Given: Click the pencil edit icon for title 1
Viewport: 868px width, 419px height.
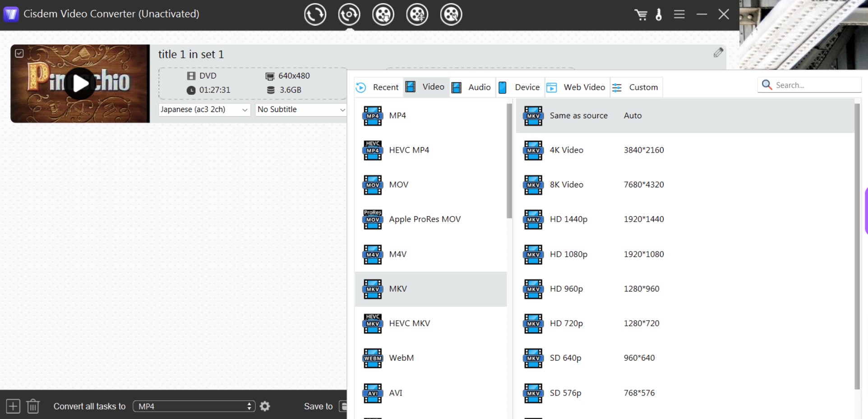Looking at the screenshot, I should [x=718, y=53].
